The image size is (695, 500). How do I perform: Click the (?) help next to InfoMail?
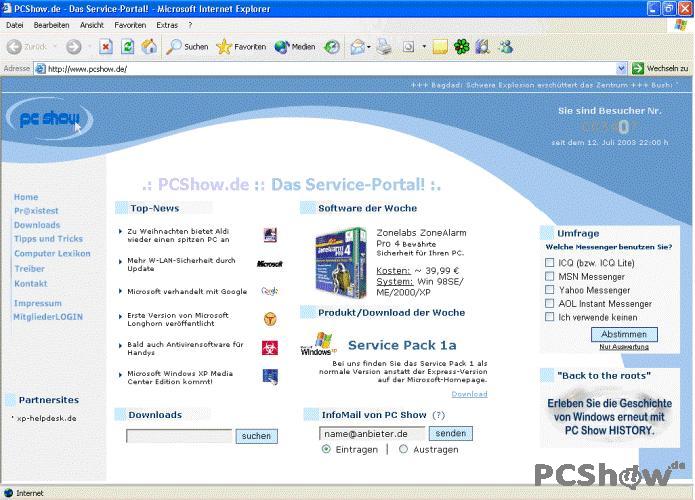[438, 415]
